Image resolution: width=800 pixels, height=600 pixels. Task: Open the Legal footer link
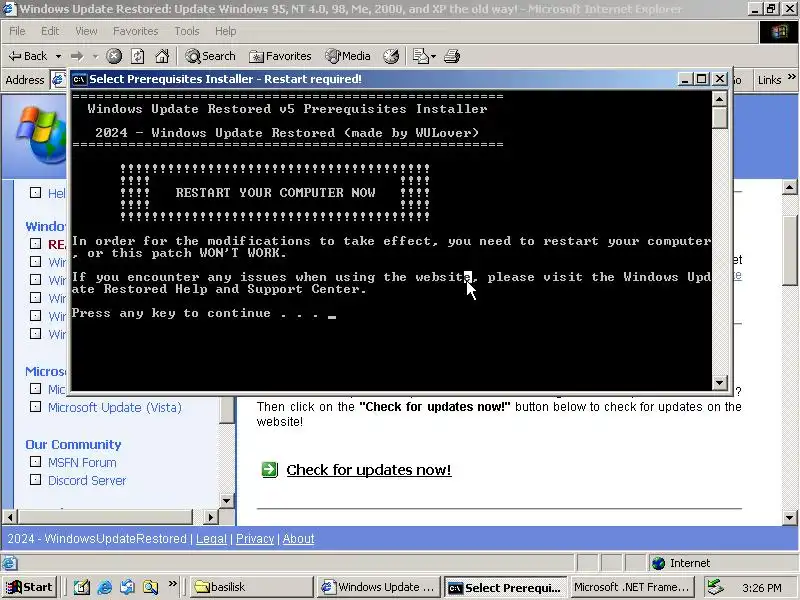211,539
